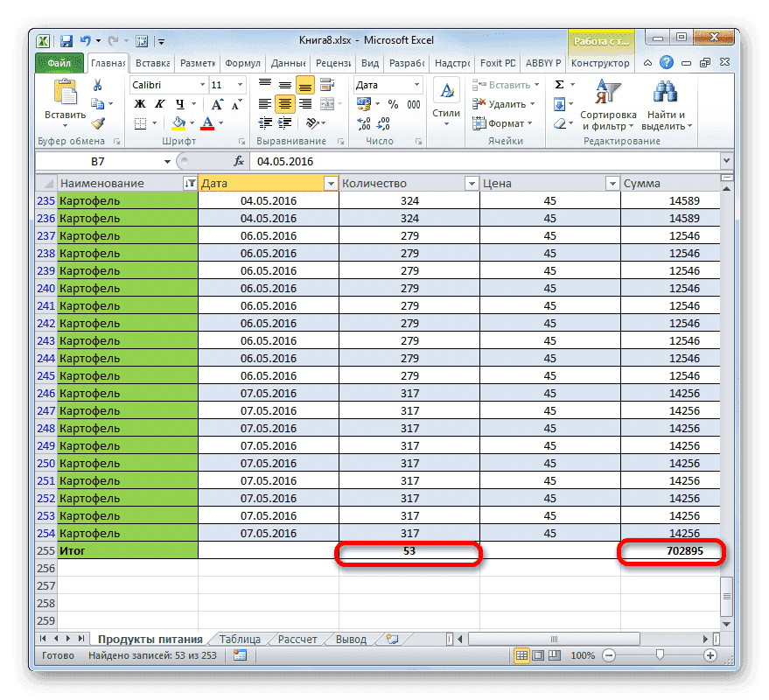The image size is (769, 700).
Task: Switch to the Вставка ribbon tab
Action: [x=151, y=62]
